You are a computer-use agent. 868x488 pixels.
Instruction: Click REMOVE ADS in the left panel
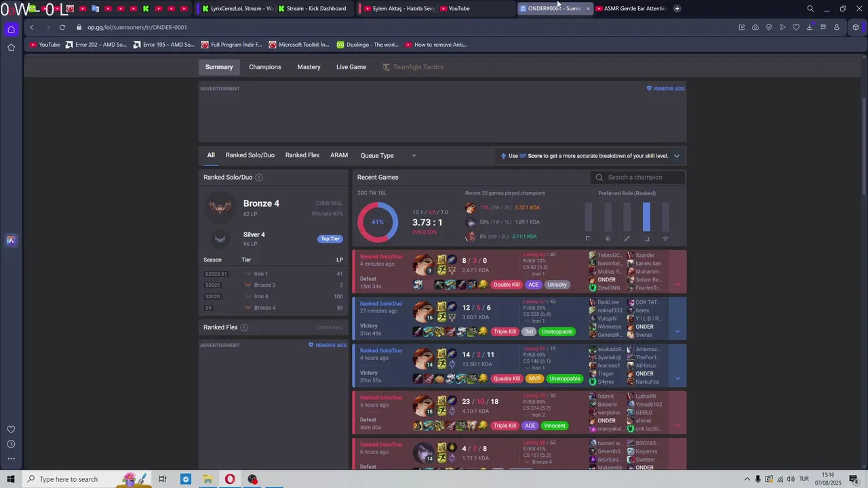tap(327, 345)
